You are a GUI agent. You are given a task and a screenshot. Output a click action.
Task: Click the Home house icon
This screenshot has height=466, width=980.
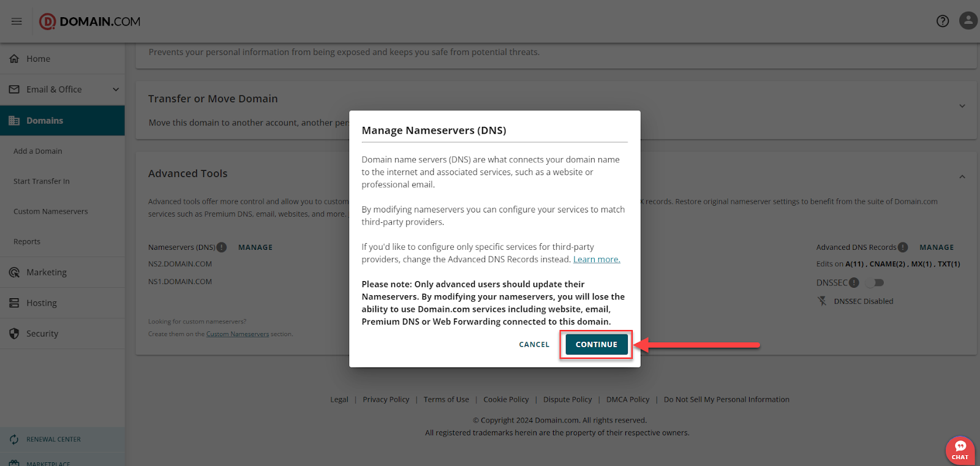[14, 59]
